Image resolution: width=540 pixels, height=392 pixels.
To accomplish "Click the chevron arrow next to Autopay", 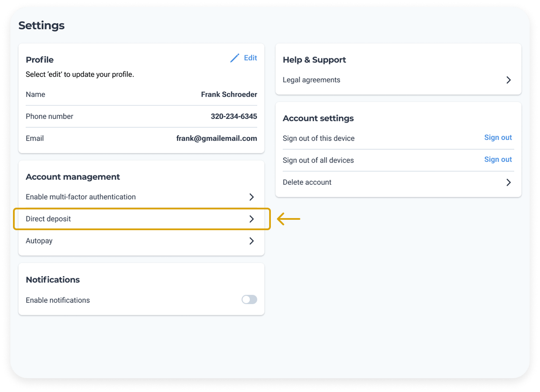I will pos(251,241).
